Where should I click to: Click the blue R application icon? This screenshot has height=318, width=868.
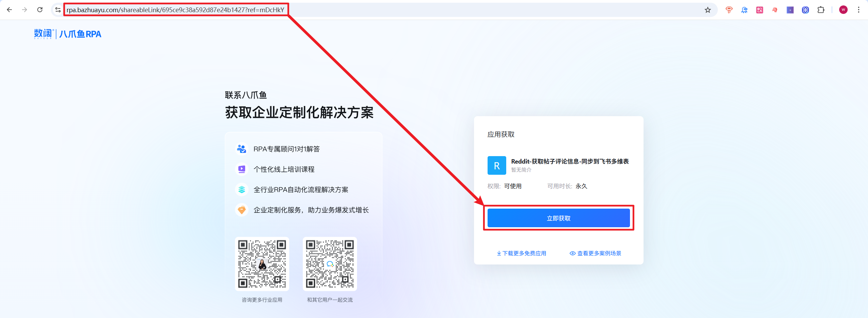[497, 165]
